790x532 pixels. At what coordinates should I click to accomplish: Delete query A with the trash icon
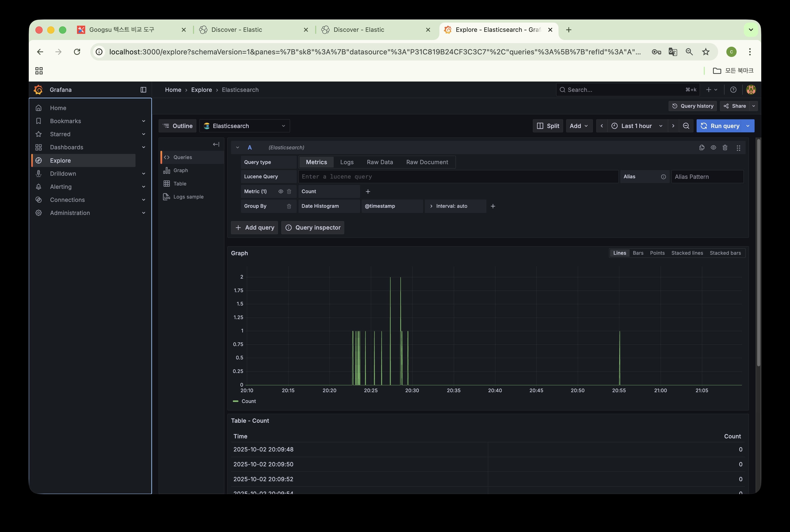pyautogui.click(x=725, y=147)
